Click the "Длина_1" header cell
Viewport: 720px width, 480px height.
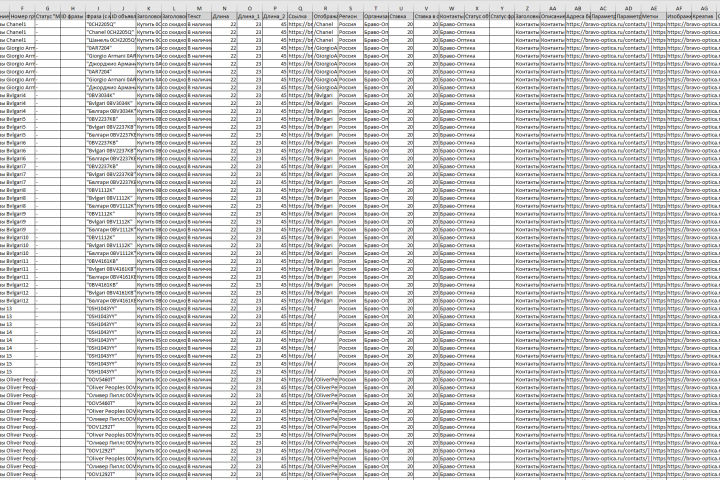coord(249,16)
